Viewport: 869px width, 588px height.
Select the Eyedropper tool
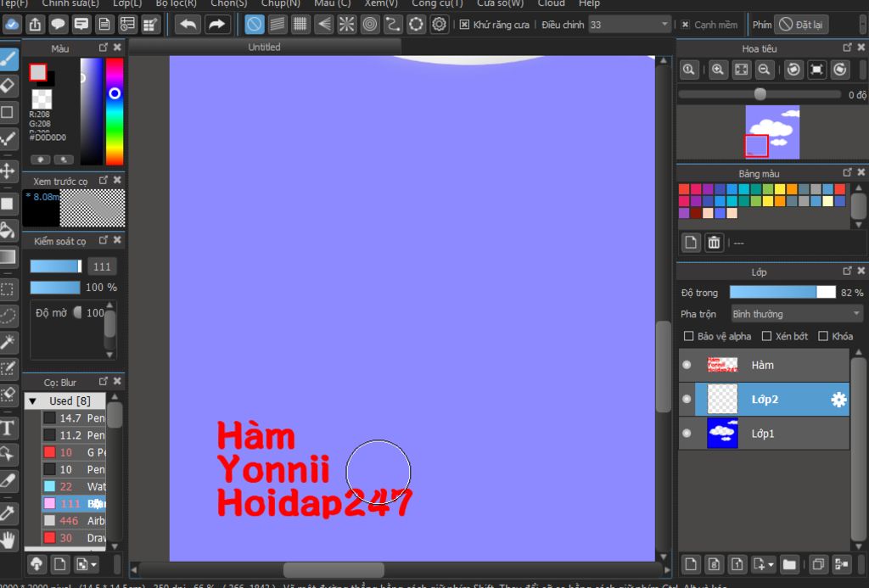pos(8,513)
